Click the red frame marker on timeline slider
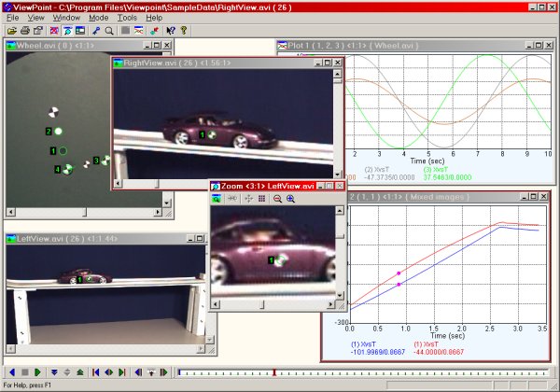 click(273, 372)
